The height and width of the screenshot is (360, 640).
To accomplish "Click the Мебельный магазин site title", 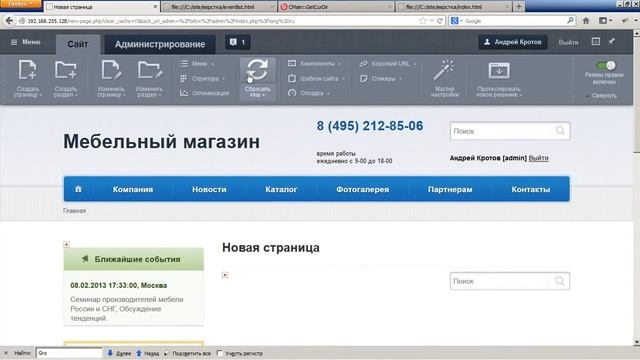I will (161, 142).
